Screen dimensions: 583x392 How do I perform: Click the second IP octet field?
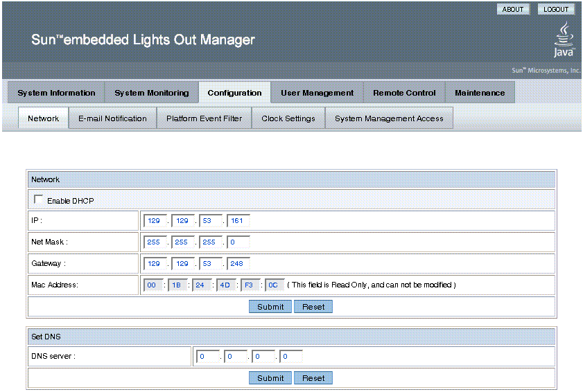(x=183, y=221)
